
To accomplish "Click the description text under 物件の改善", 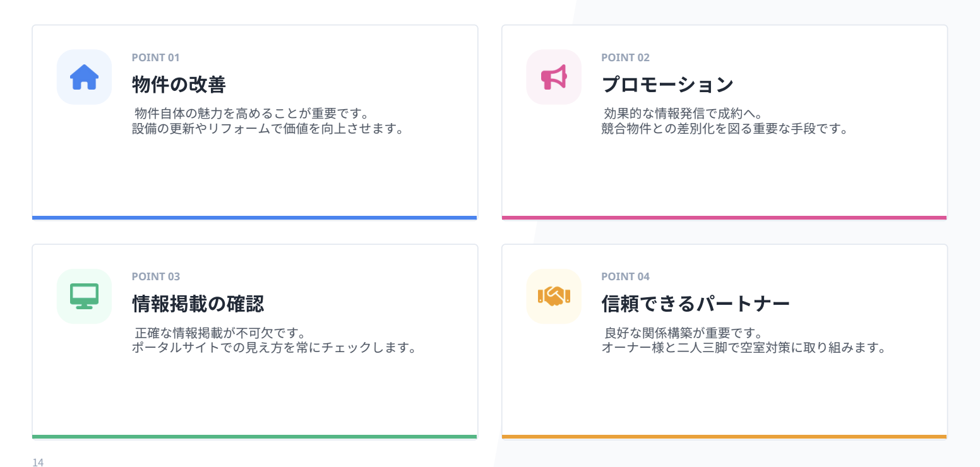I will tap(268, 121).
